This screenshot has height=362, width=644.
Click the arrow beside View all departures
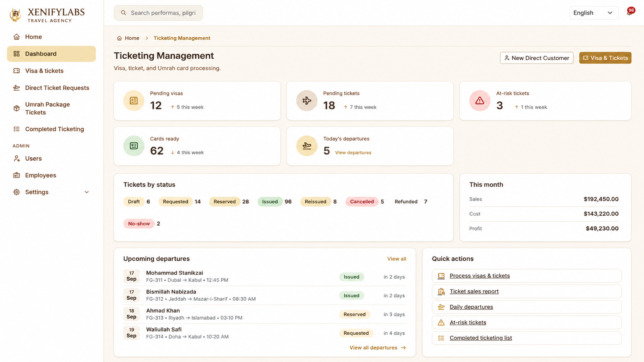click(x=403, y=348)
